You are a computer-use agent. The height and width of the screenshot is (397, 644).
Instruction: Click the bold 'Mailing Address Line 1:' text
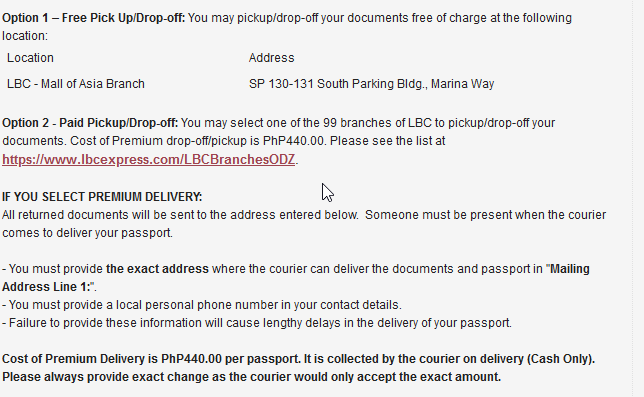pyautogui.click(x=296, y=278)
